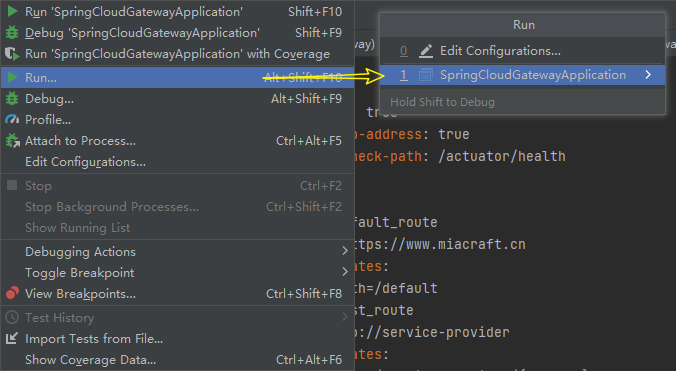Viewport: 676px width, 371px height.
Task: Choose the Debug... menu entry
Action: pos(178,99)
